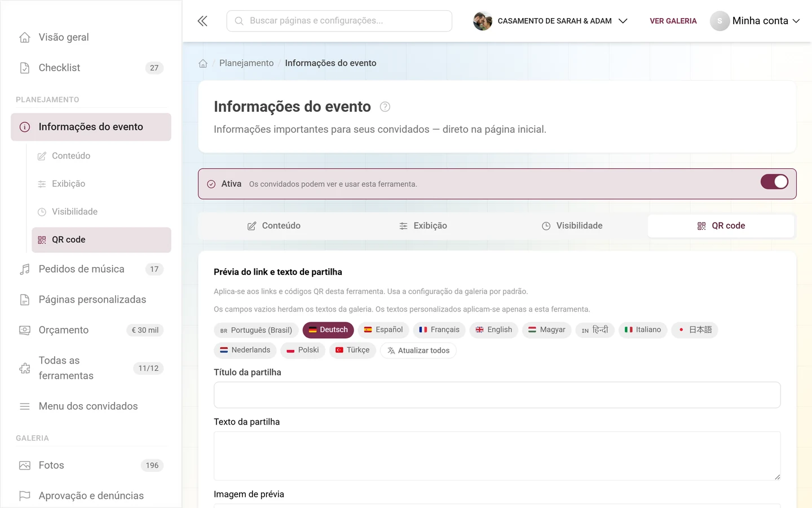
Task: Toggle the Ativa switch off
Action: [x=774, y=182]
